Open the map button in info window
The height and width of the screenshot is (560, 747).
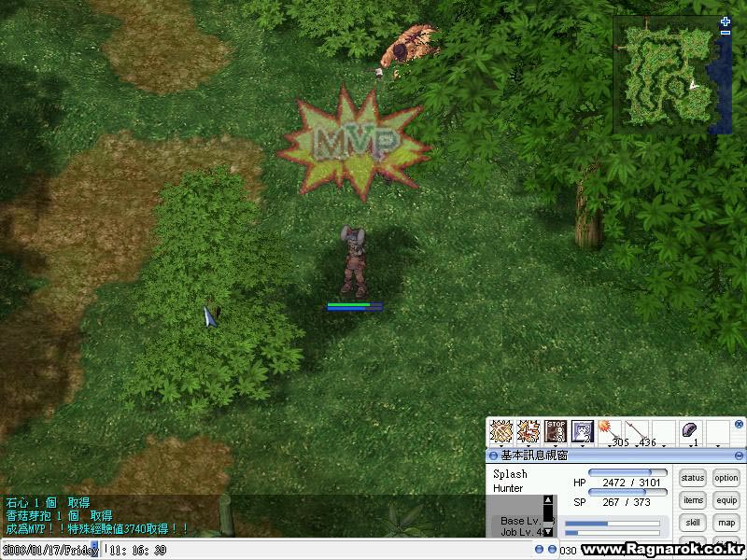pos(726,523)
